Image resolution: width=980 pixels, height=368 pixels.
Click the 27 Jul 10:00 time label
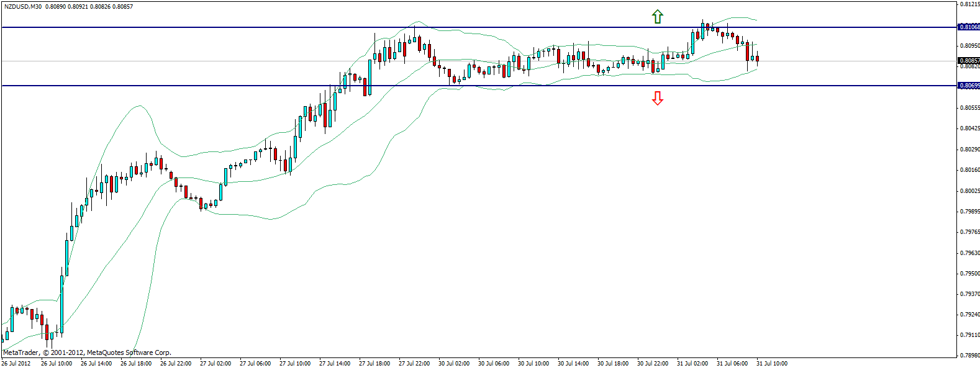point(295,364)
